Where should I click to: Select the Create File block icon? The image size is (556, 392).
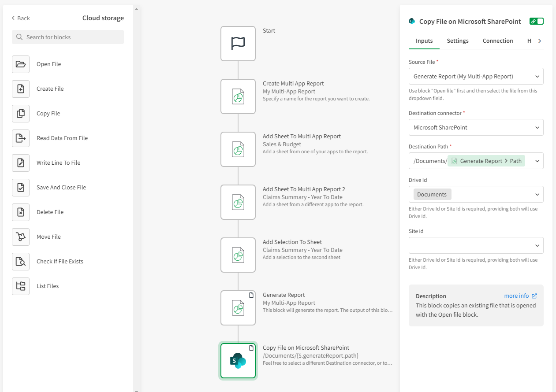(21, 89)
